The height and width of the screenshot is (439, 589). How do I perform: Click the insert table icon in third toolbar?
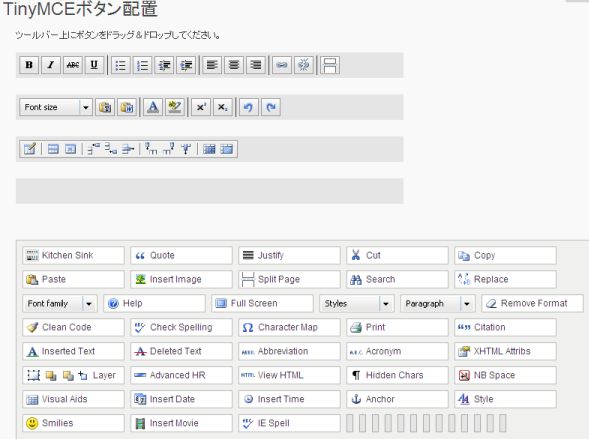pyautogui.click(x=30, y=149)
